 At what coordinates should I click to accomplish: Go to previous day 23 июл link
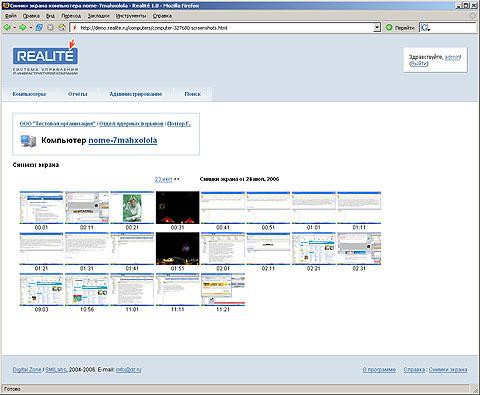click(x=163, y=179)
